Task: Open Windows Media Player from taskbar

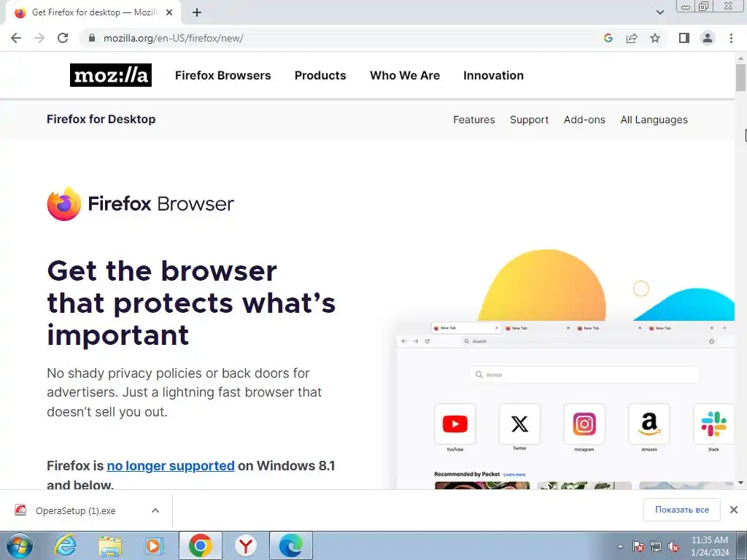Action: (155, 546)
